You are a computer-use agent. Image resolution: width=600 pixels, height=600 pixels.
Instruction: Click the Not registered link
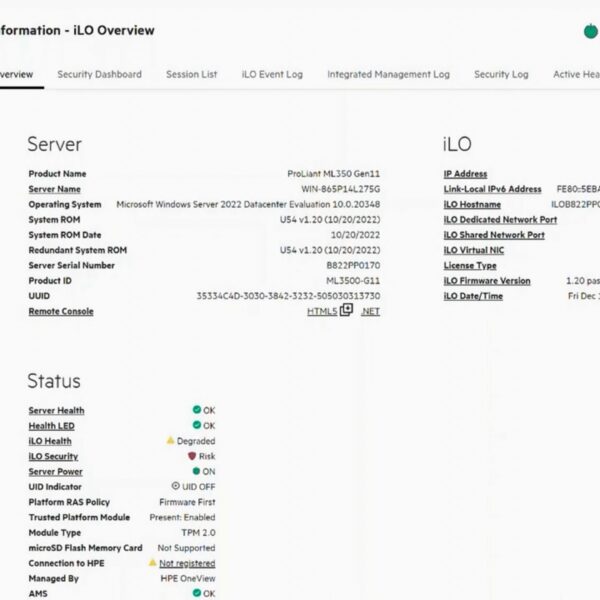pos(187,563)
